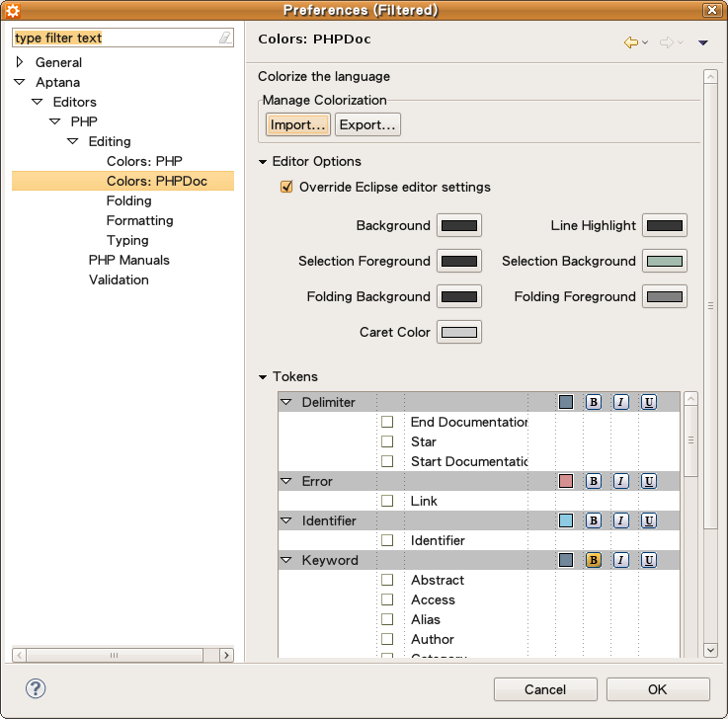Confirm with the OK button

coord(658,689)
